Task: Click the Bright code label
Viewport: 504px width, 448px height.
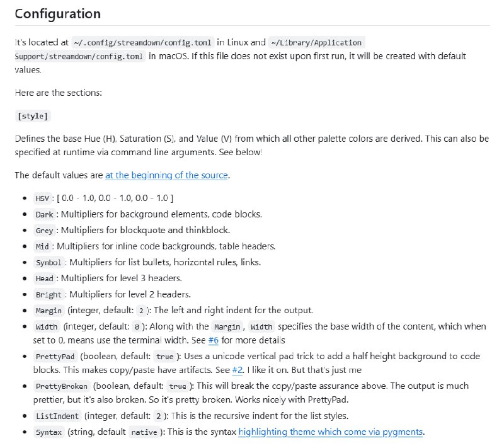Action: (49, 294)
